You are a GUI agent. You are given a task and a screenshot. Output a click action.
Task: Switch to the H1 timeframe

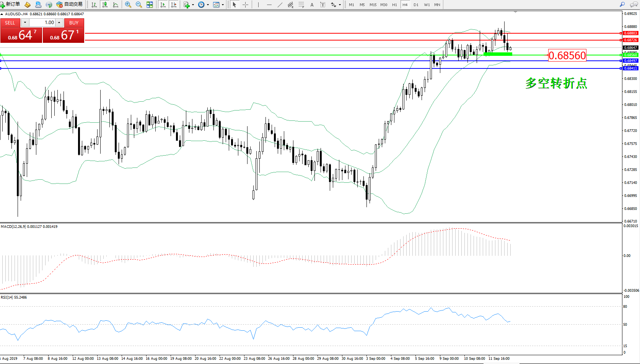point(394,5)
